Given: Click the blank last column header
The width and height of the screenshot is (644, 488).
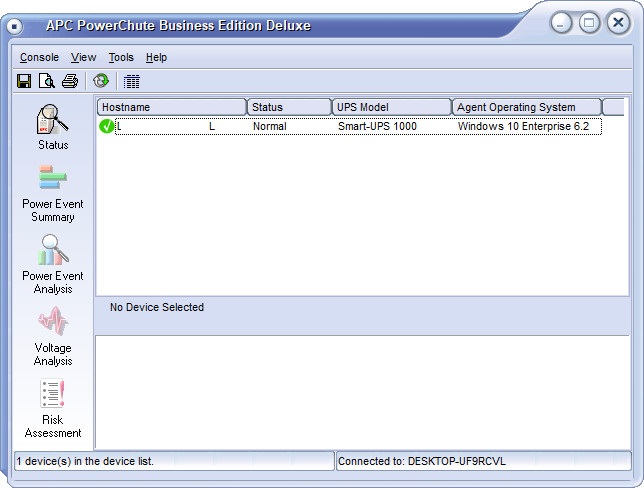Looking at the screenshot, I should point(613,107).
